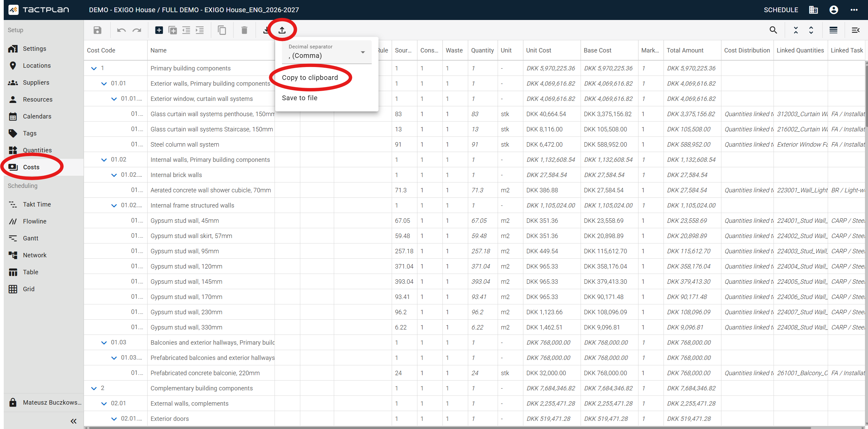The width and height of the screenshot is (868, 429).
Task: Click the Save disk icon in toolbar
Action: pyautogui.click(x=97, y=30)
